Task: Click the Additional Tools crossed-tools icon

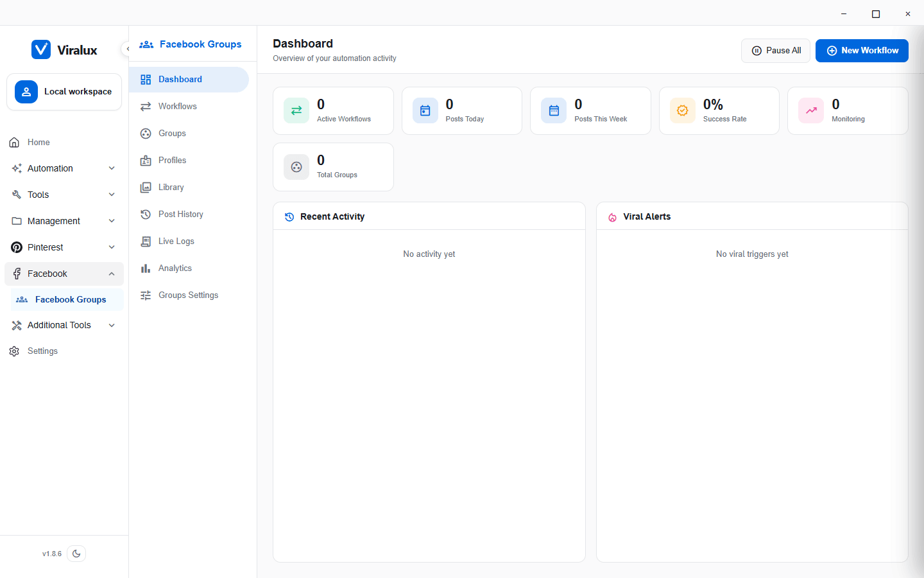Action: coord(17,326)
